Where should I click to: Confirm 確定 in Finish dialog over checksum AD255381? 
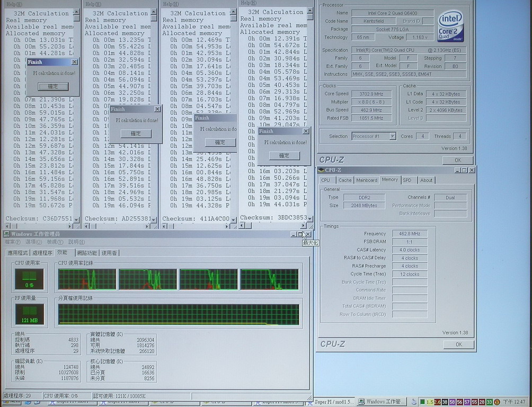click(x=136, y=134)
